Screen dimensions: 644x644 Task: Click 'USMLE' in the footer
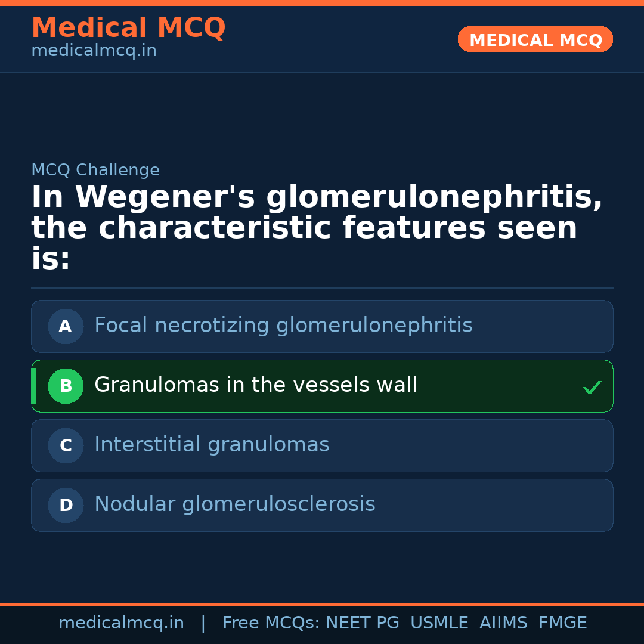[439, 623]
